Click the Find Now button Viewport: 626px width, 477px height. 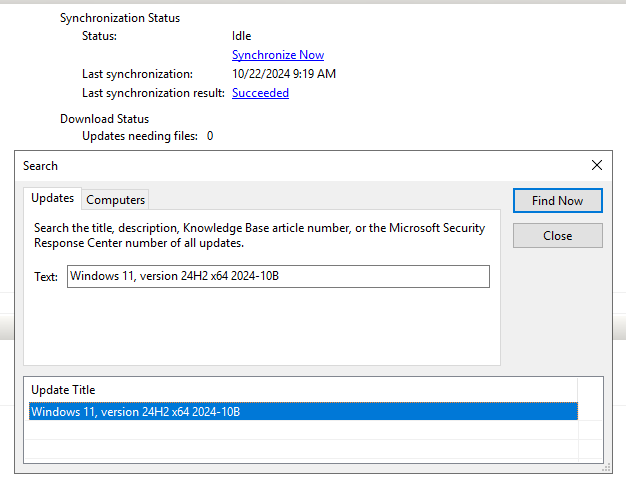coord(558,200)
